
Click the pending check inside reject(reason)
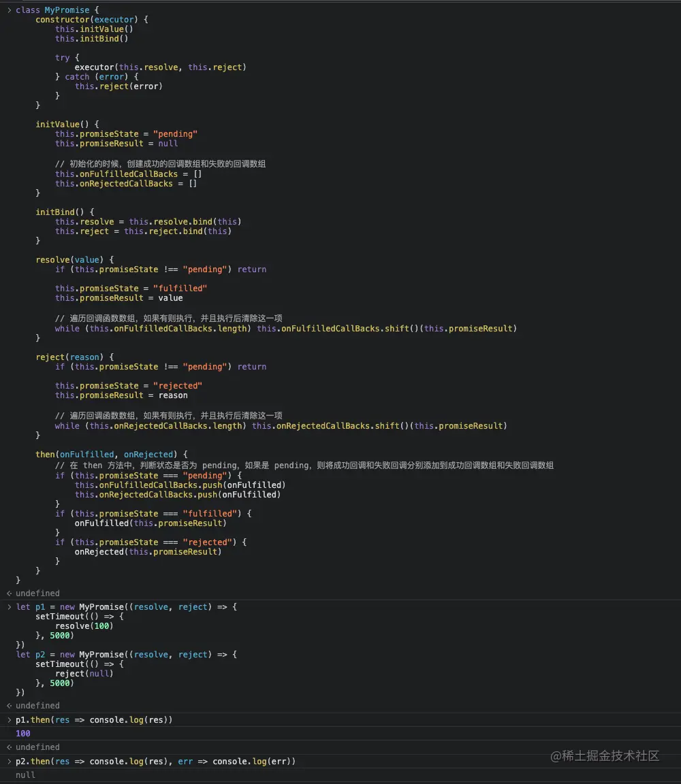pyautogui.click(x=161, y=367)
